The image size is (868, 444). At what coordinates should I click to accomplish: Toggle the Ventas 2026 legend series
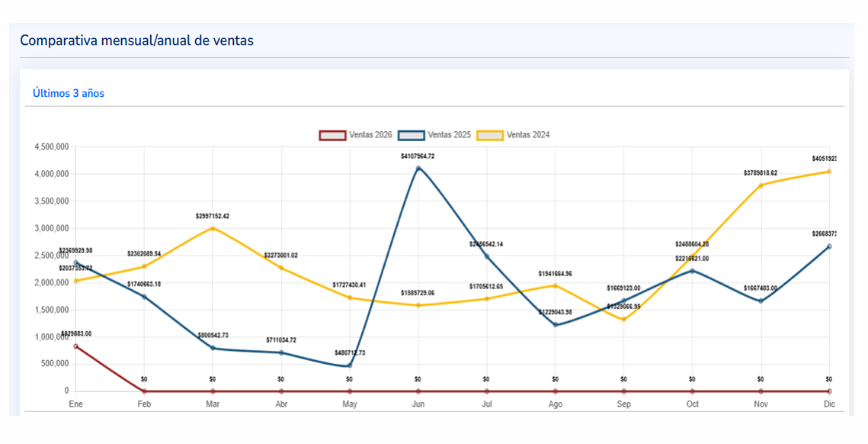(x=356, y=135)
